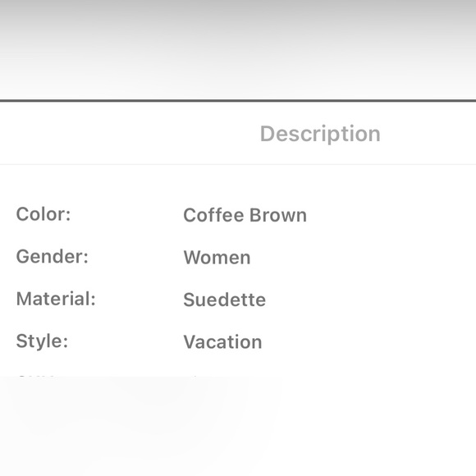The width and height of the screenshot is (476, 476).
Task: Tap blank space right of the Description heading
Action: (x=428, y=134)
